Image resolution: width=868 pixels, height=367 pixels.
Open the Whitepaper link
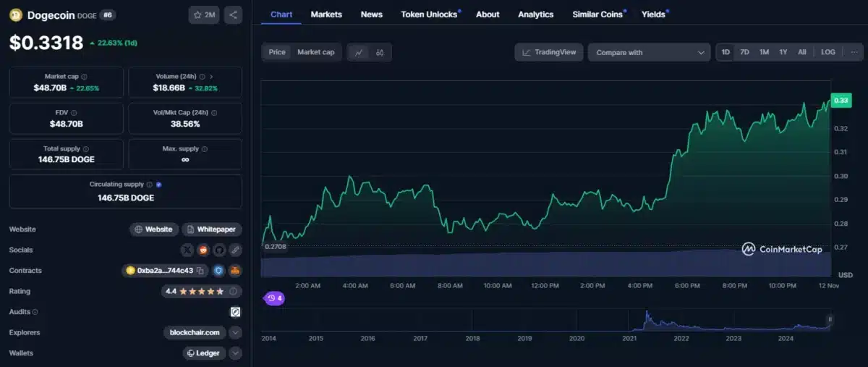click(x=211, y=229)
